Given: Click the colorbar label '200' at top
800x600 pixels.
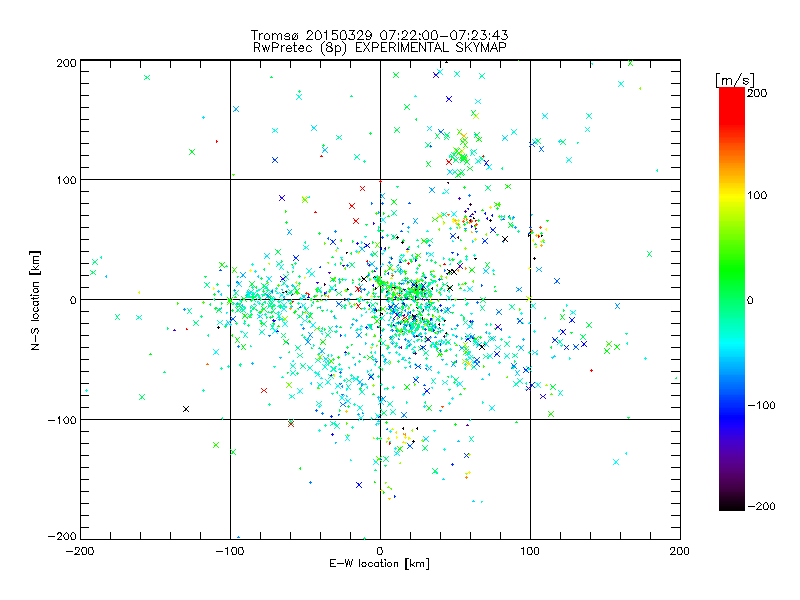Looking at the screenshot, I should coord(757,93).
